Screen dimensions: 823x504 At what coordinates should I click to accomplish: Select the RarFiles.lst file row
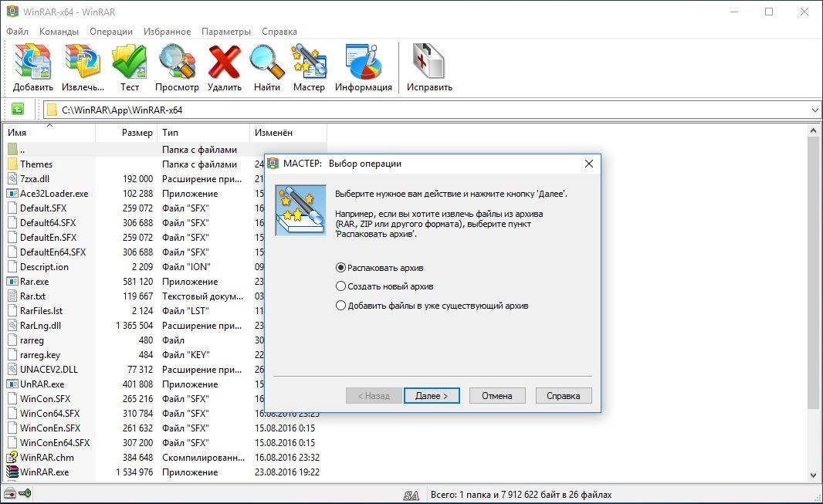tap(166, 311)
